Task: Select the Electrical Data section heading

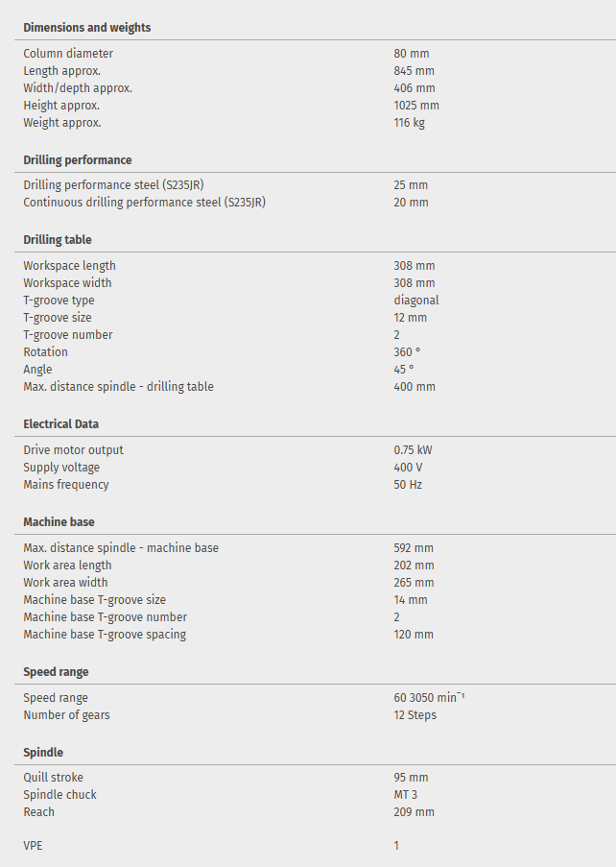Action: point(60,424)
